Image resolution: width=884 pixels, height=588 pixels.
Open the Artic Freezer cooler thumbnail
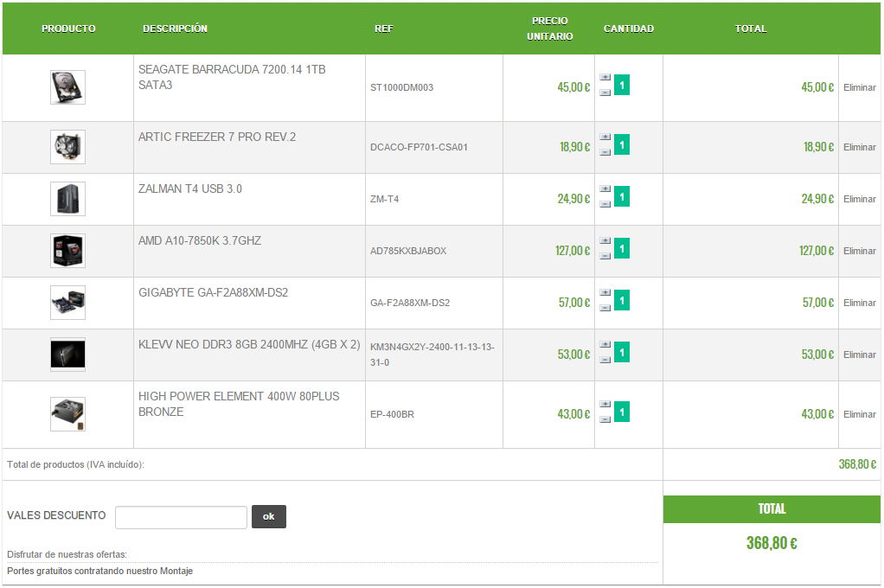(67, 147)
